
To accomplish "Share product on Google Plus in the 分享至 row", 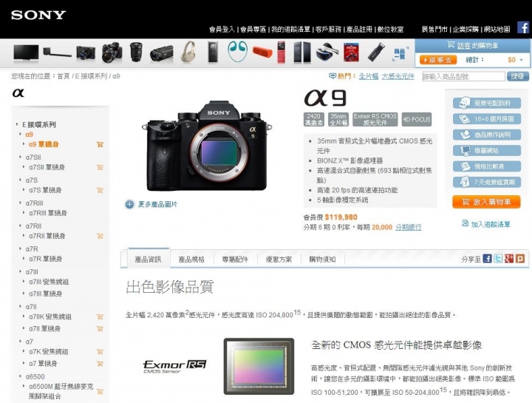I will (509, 259).
